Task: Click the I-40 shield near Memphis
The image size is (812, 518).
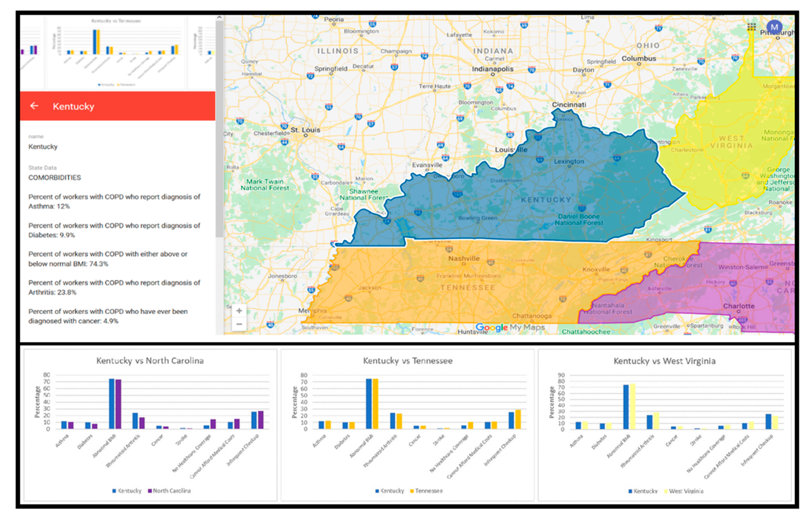Action: 270,325
